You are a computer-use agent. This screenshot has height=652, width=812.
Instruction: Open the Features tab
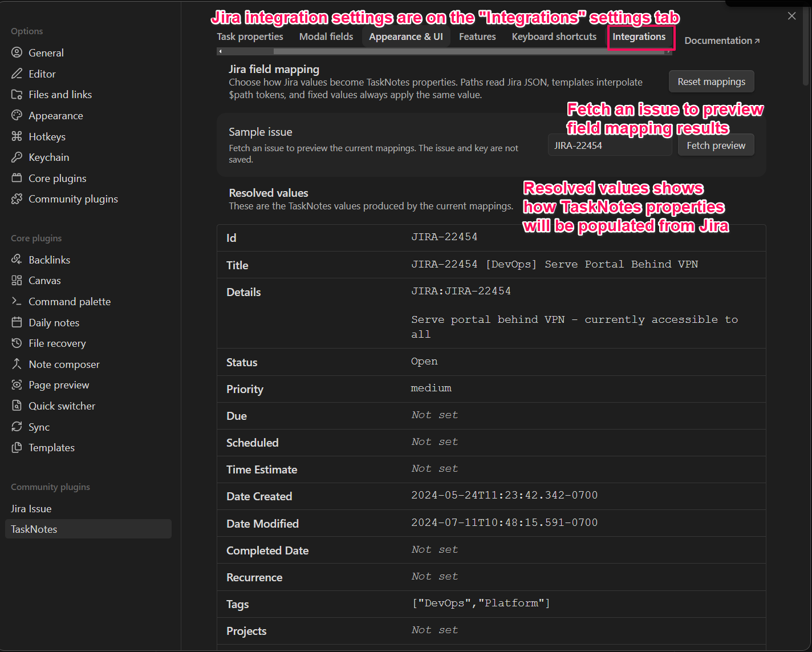coord(477,37)
